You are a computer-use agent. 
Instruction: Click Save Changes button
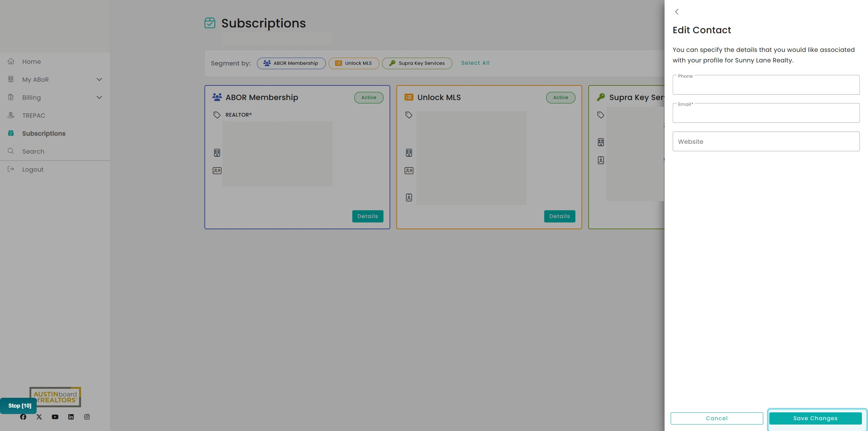815,418
